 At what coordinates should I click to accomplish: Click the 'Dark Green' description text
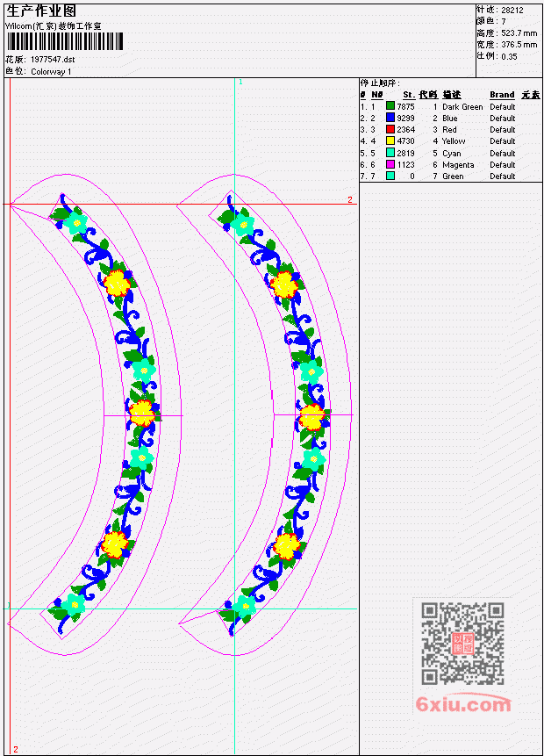(x=462, y=106)
